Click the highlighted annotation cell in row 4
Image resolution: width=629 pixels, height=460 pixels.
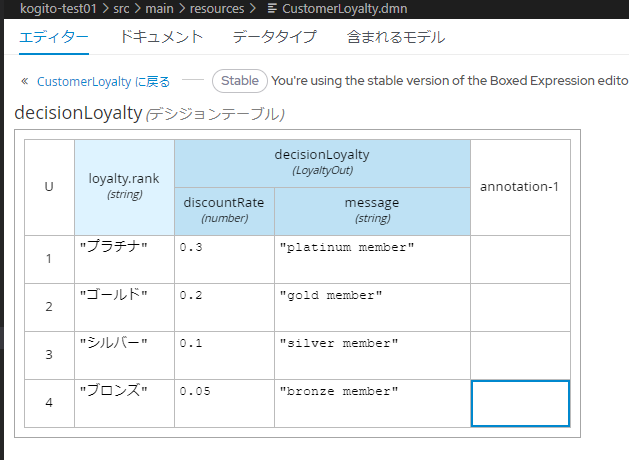[x=520, y=403]
